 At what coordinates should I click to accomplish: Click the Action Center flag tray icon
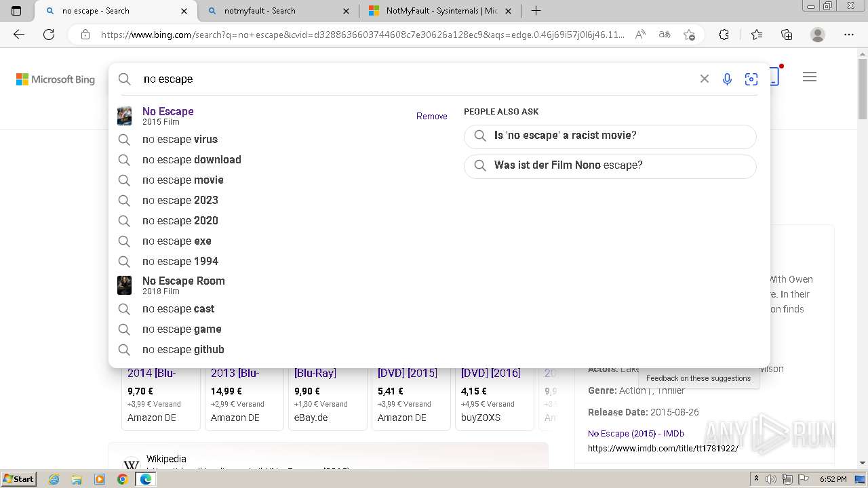coord(804,479)
